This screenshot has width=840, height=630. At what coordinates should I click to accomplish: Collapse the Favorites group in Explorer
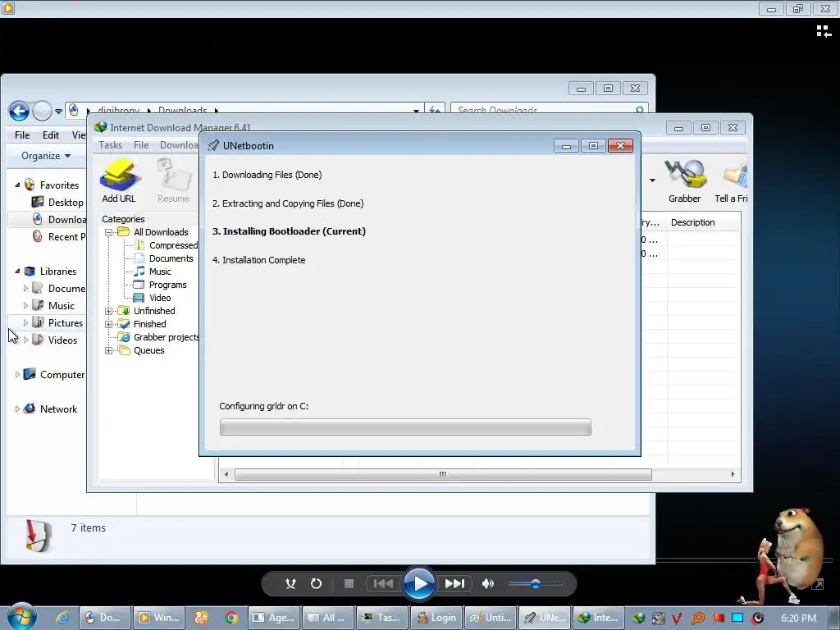point(17,185)
